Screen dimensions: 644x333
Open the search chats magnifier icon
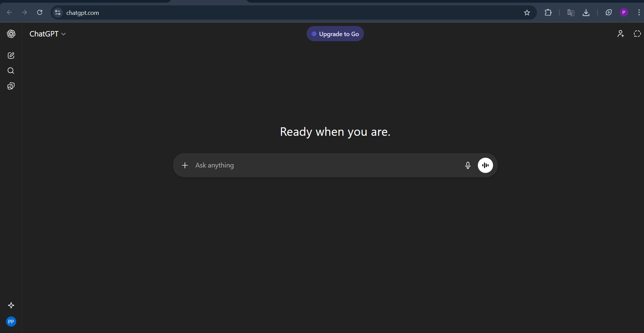[x=11, y=71]
